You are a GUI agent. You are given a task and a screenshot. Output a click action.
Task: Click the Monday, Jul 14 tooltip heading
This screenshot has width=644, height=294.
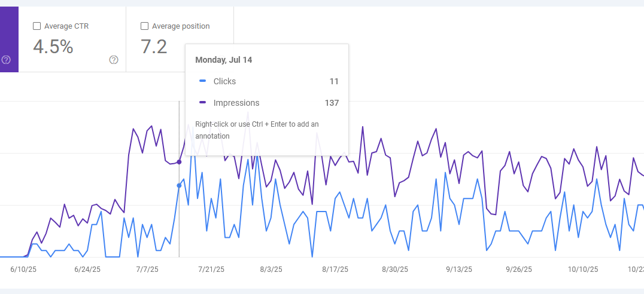(x=223, y=60)
